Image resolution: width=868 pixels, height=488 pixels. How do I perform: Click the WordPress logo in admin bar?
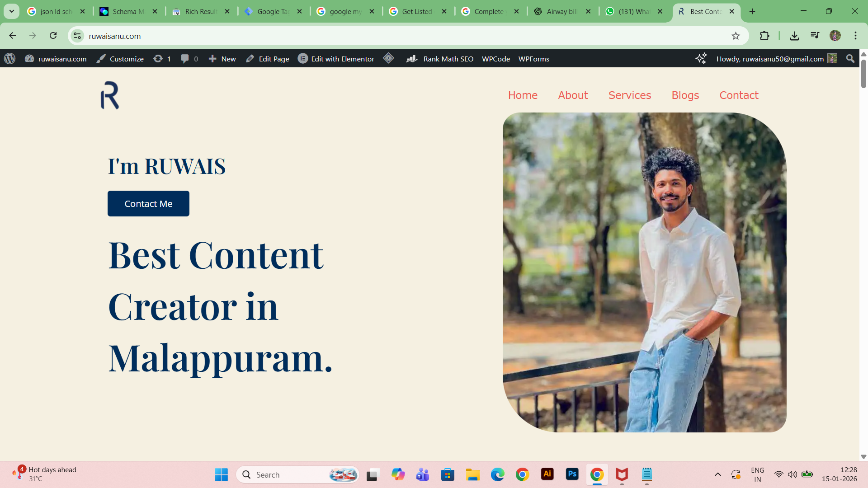click(x=10, y=59)
